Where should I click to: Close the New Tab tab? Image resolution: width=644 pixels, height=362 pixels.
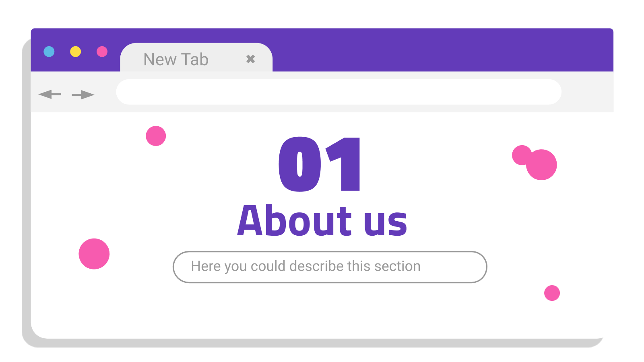tap(250, 59)
